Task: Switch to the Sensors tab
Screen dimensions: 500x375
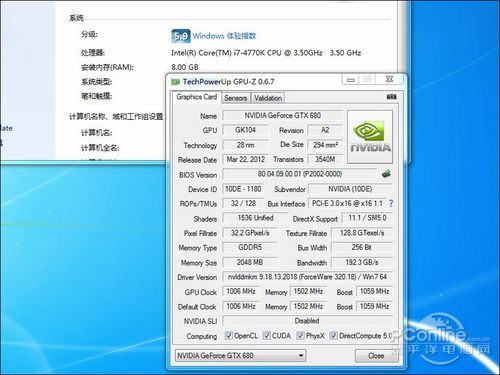Action: click(x=235, y=98)
